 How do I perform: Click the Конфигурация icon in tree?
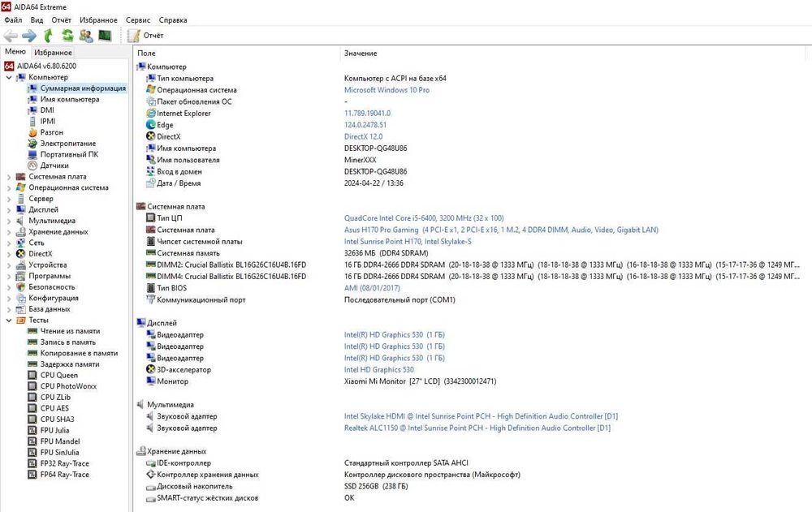[x=21, y=298]
